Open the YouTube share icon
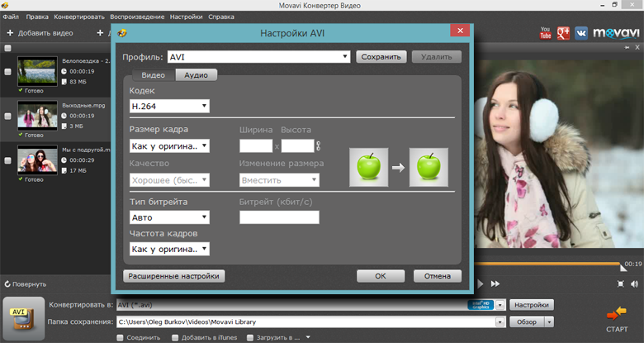This screenshot has height=343, width=644. [546, 33]
